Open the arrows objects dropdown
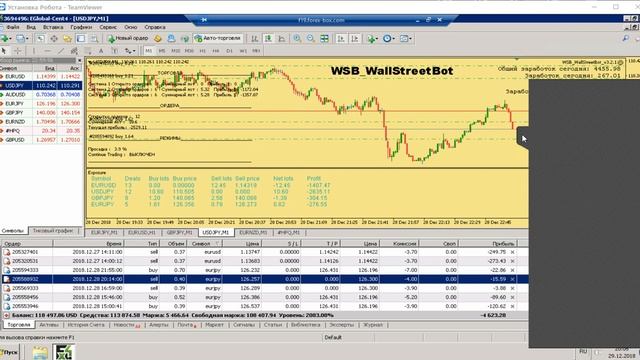Viewport: 640px width, 360px height. [x=130, y=51]
